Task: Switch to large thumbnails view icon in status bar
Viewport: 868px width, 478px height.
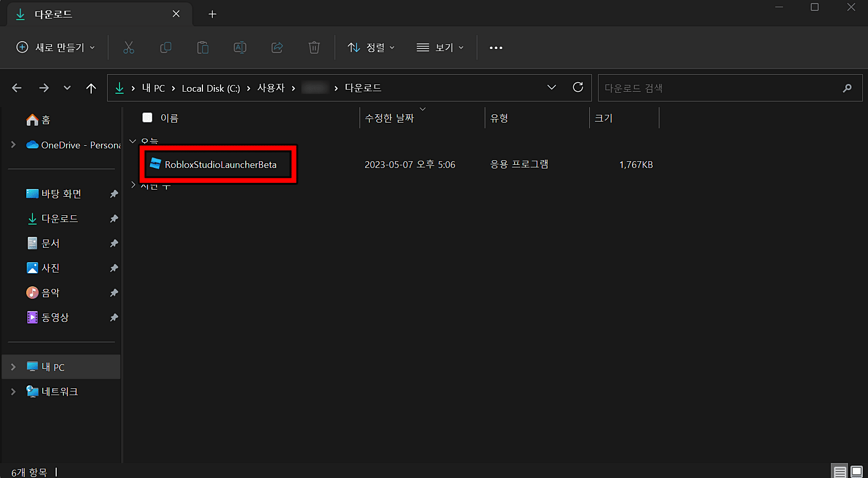Action: 857,471
